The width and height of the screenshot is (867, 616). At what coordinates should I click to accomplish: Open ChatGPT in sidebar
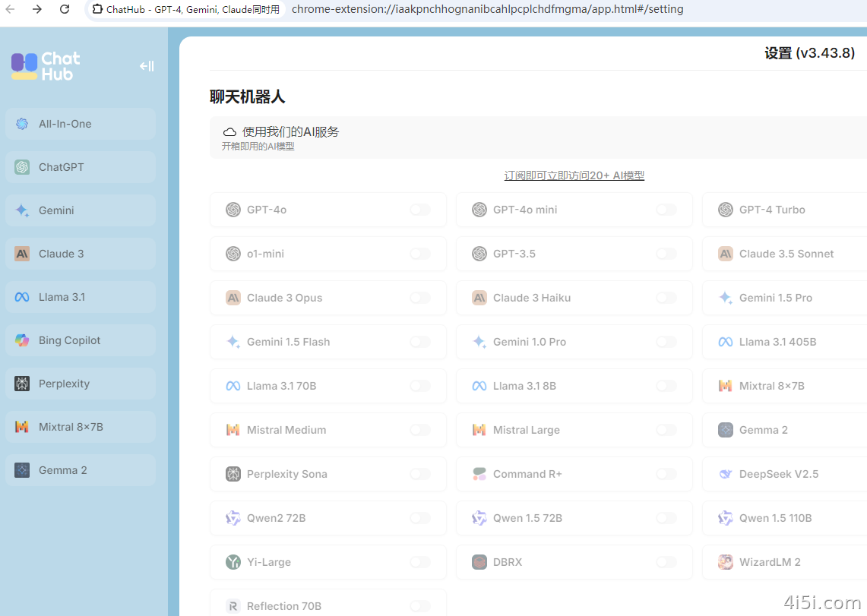click(81, 167)
